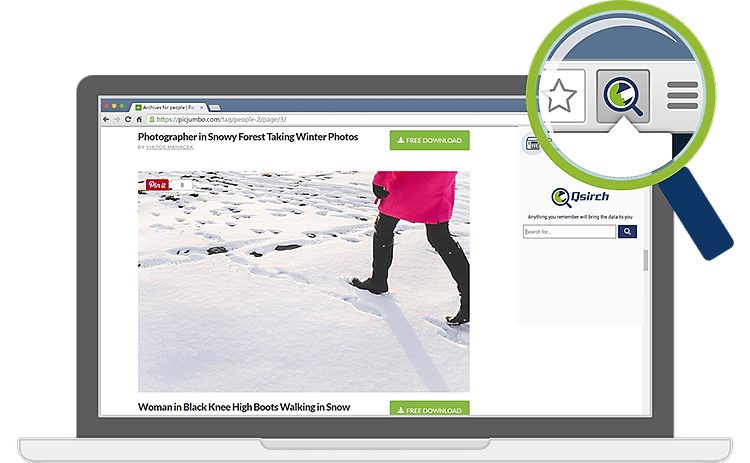
Task: Click the browser forward arrow
Action: coord(117,120)
